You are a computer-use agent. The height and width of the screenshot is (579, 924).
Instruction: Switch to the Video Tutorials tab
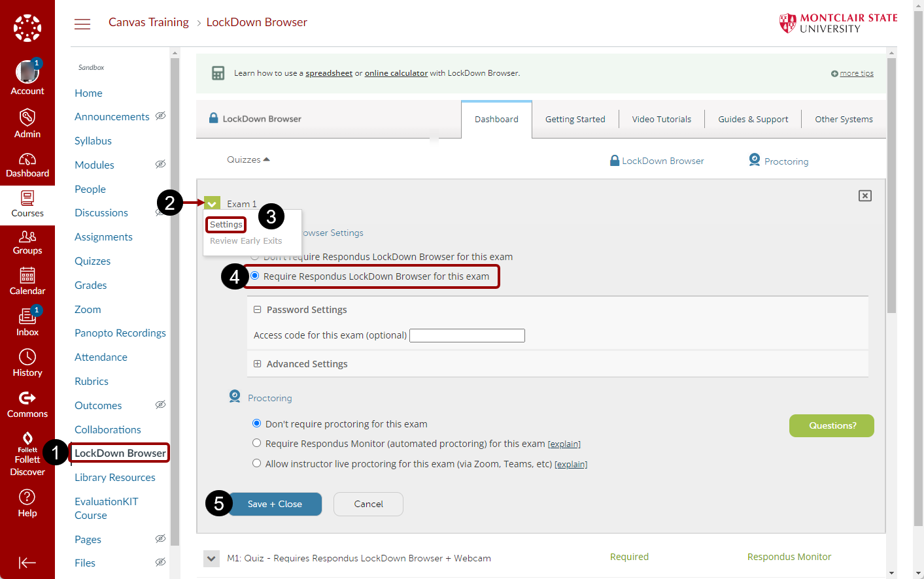[x=661, y=119]
